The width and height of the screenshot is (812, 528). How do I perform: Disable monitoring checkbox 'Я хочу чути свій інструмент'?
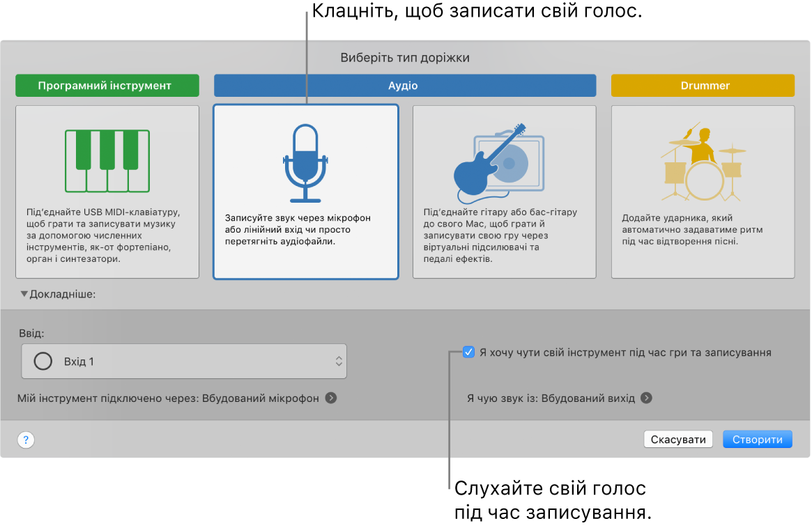click(x=468, y=352)
